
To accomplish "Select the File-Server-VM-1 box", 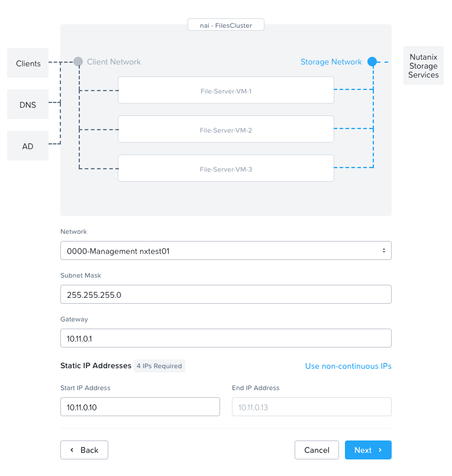I will (x=225, y=90).
